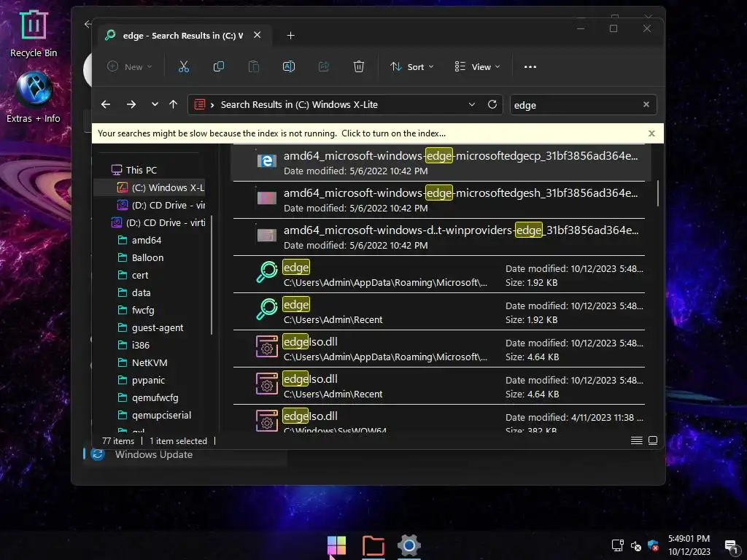Click to turn on the index message
This screenshot has height=560, width=747.
(393, 133)
